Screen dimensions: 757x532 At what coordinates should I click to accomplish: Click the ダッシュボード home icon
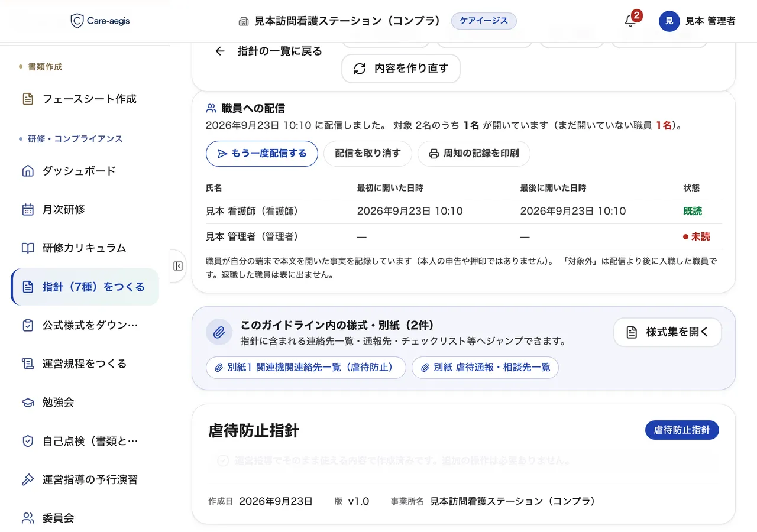(x=28, y=171)
